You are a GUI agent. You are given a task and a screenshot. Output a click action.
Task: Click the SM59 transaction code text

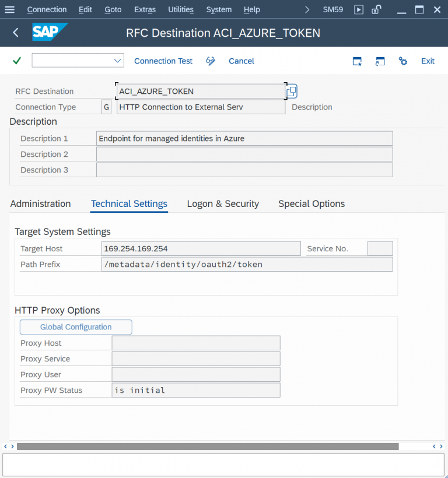(333, 10)
